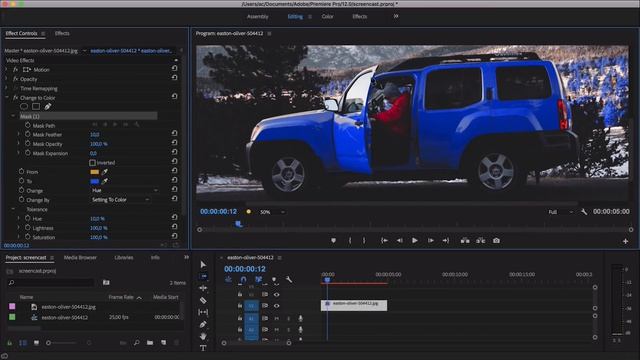The image size is (640, 360).
Task: Switch to Effects workspace
Action: click(360, 17)
